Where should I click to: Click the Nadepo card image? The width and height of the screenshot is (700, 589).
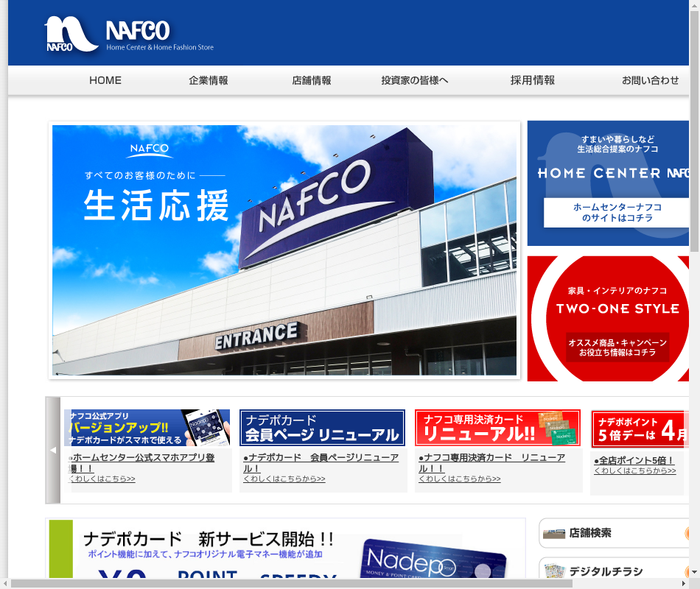433,559
